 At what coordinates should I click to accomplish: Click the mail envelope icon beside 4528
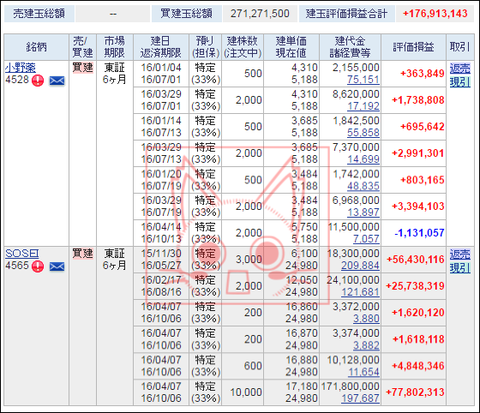pos(57,81)
